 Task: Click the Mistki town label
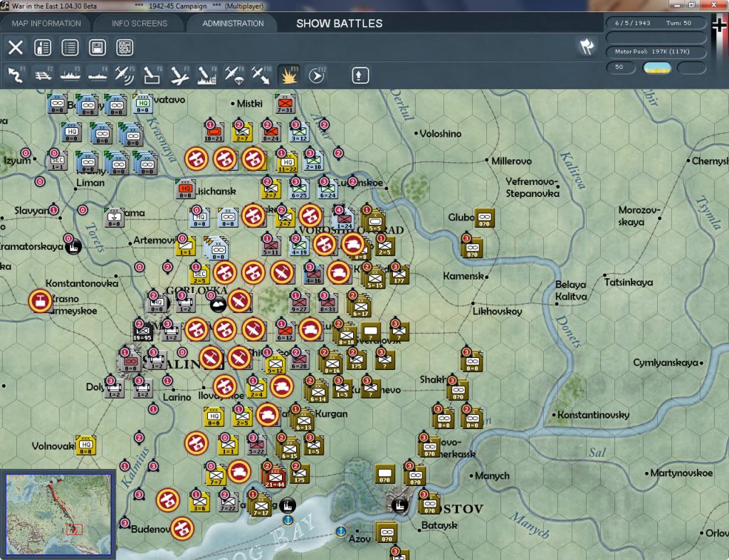tap(250, 103)
